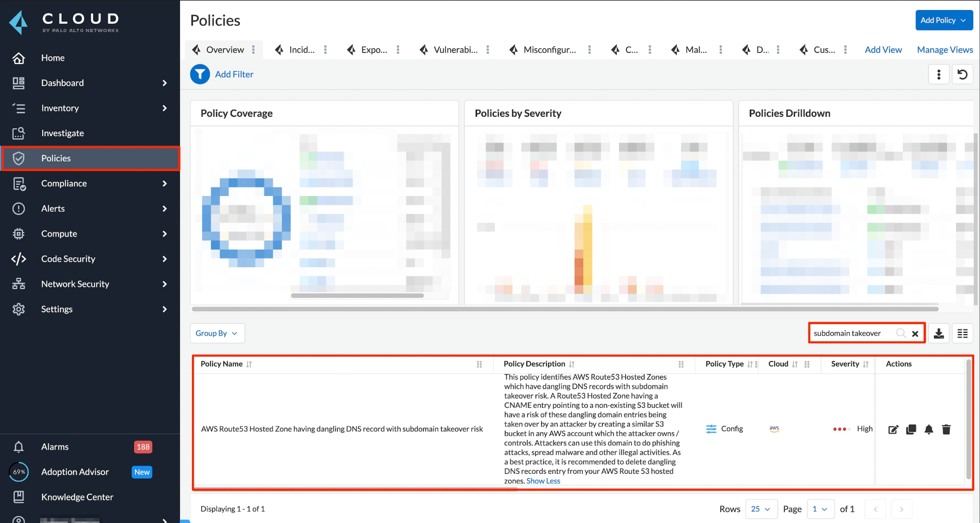Sort by Policy Description column
This screenshot has height=523, width=980.
[x=571, y=364]
